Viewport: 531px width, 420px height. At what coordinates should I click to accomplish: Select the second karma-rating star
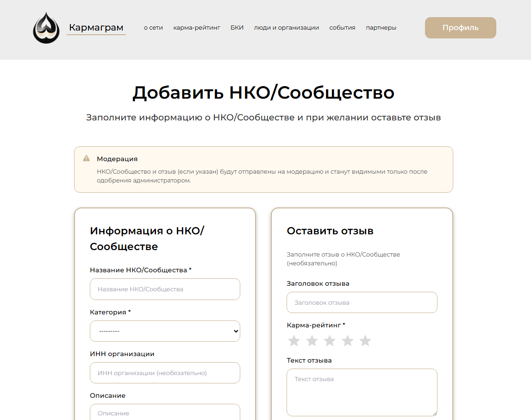(312, 341)
